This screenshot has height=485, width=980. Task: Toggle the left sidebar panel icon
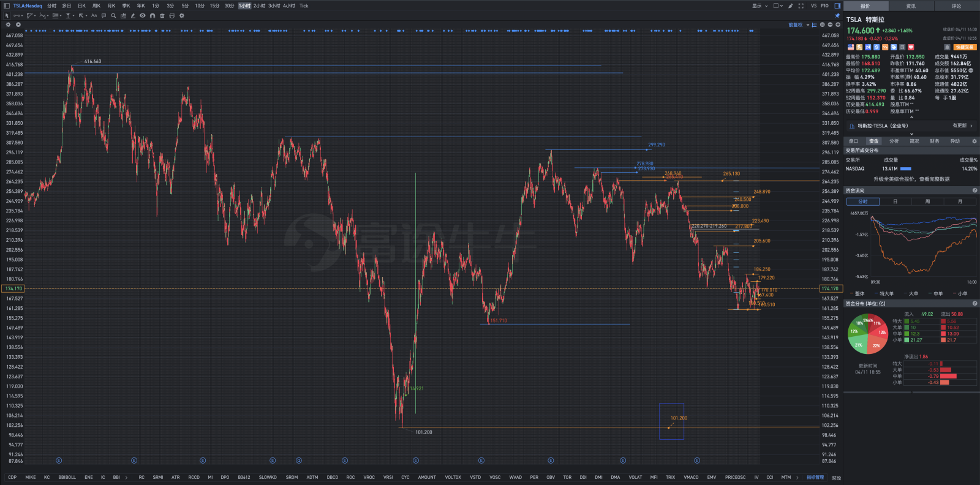pyautogui.click(x=7, y=6)
